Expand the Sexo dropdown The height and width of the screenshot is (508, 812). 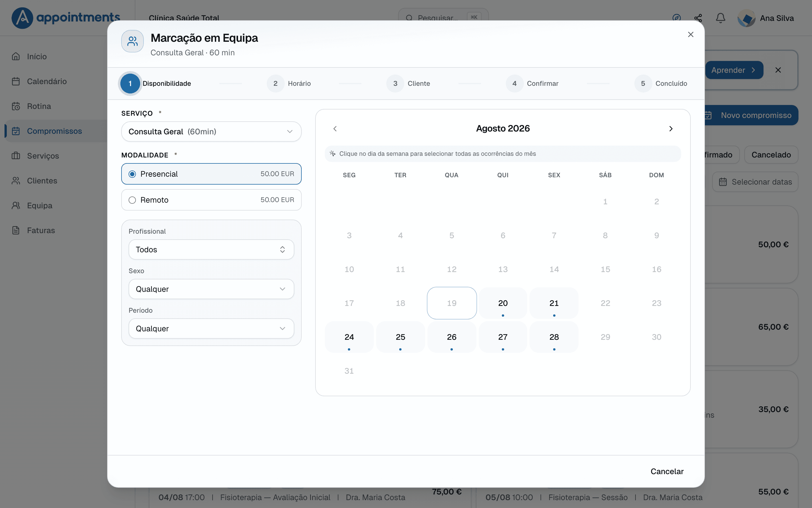[x=211, y=289]
